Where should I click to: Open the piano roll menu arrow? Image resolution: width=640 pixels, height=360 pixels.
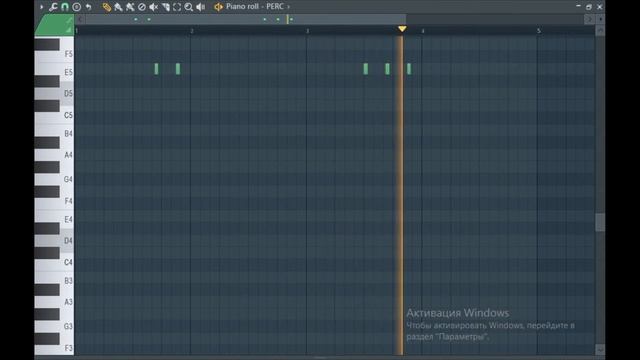click(x=42, y=7)
